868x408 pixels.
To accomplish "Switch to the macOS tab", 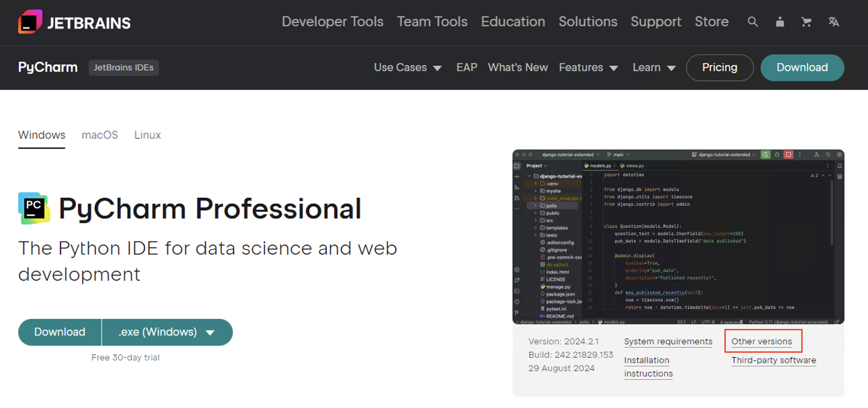I will point(100,135).
